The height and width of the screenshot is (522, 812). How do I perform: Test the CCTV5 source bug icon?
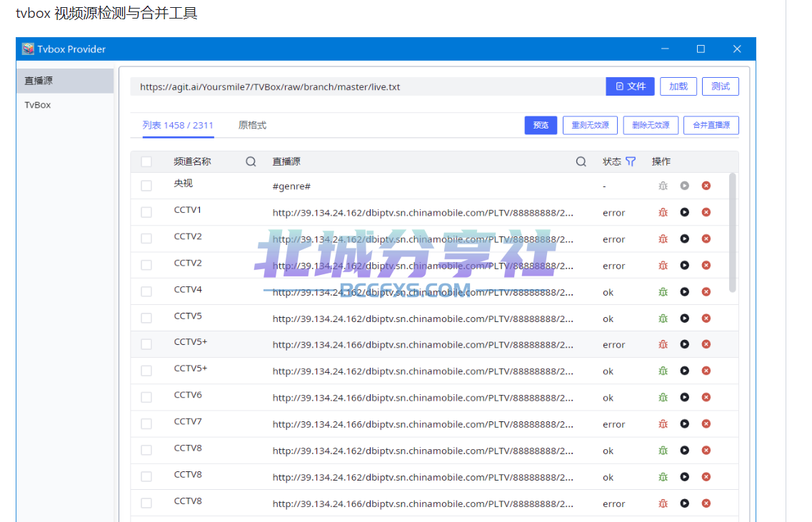click(663, 318)
